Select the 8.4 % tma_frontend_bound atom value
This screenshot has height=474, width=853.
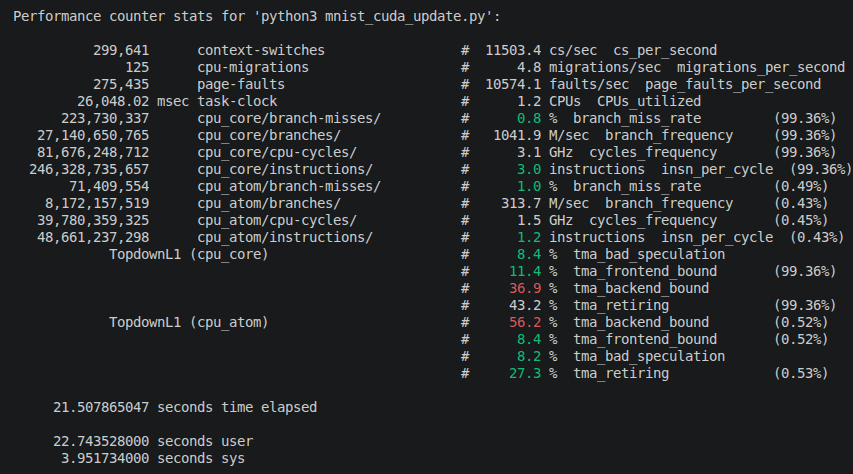point(537,340)
